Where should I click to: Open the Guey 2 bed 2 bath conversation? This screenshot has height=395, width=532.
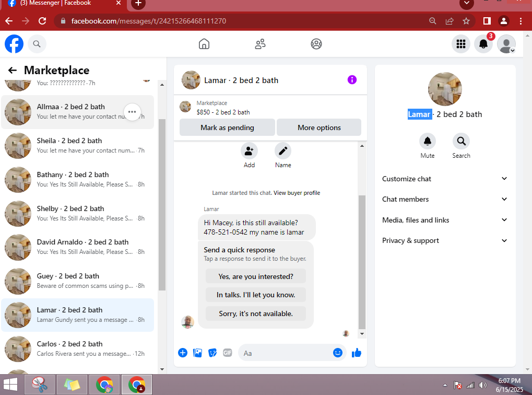pyautogui.click(x=77, y=281)
